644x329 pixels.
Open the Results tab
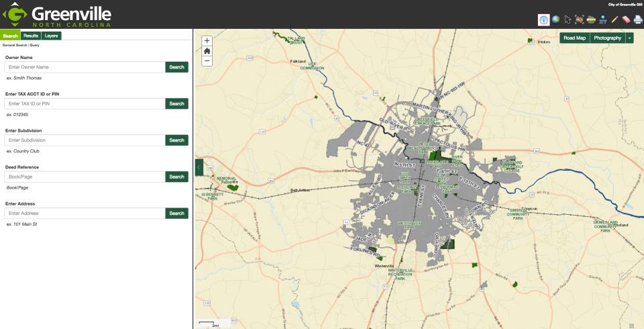tap(31, 36)
